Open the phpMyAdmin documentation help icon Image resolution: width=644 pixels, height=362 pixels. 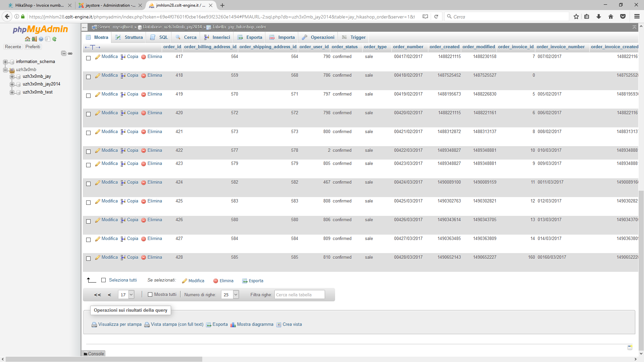pos(41,39)
